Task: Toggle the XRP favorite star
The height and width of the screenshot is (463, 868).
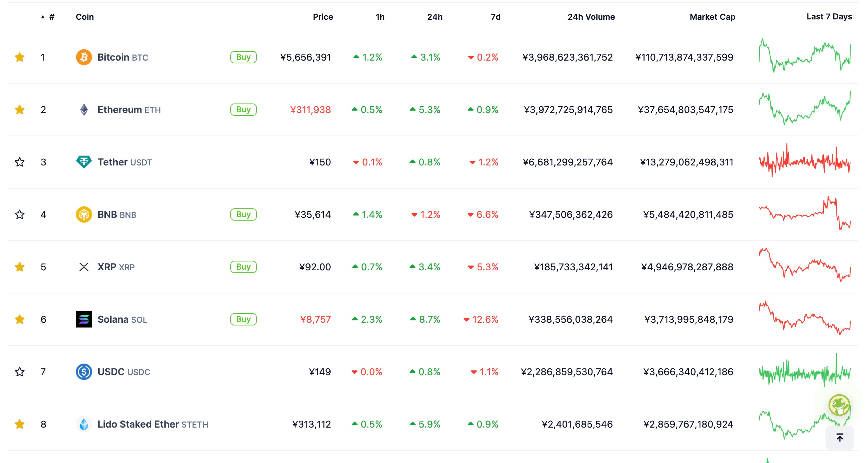Action: tap(20, 267)
